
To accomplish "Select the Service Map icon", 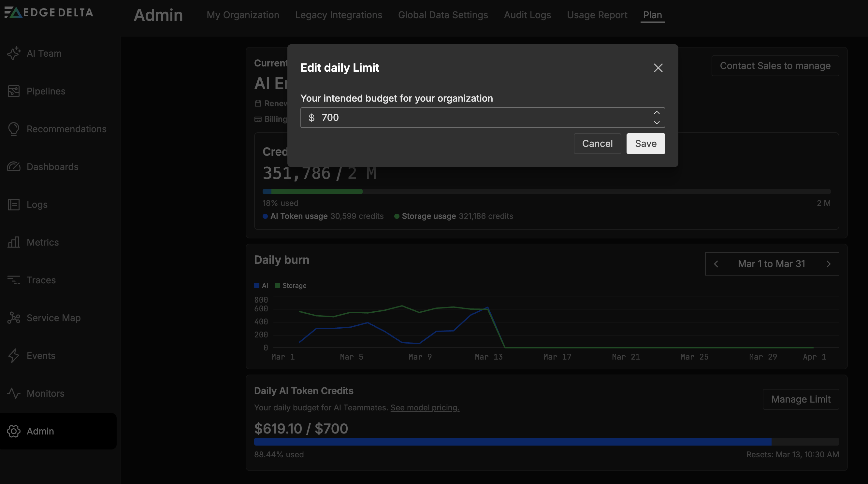I will tap(14, 318).
